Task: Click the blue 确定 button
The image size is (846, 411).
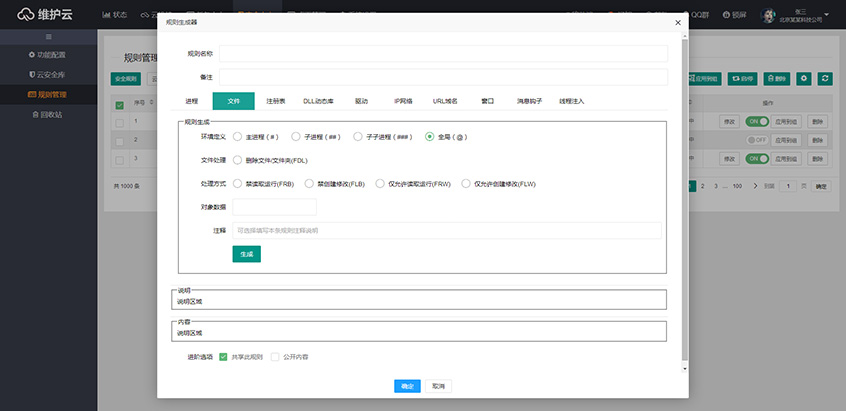Action: click(x=407, y=386)
